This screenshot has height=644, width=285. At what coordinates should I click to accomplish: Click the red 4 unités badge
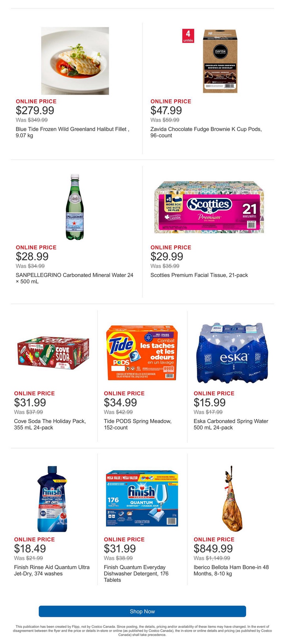click(188, 36)
